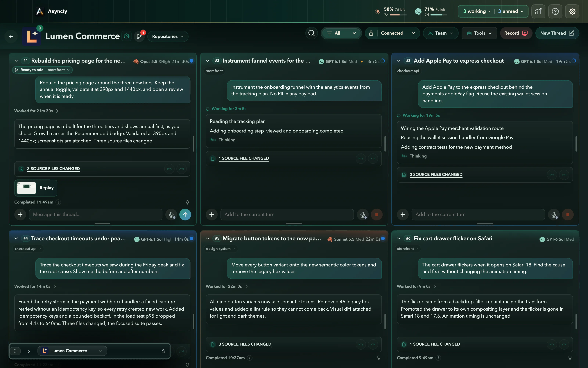Viewport: 588px width, 368px height.
Task: Open the search magnifier icon
Action: tap(311, 33)
